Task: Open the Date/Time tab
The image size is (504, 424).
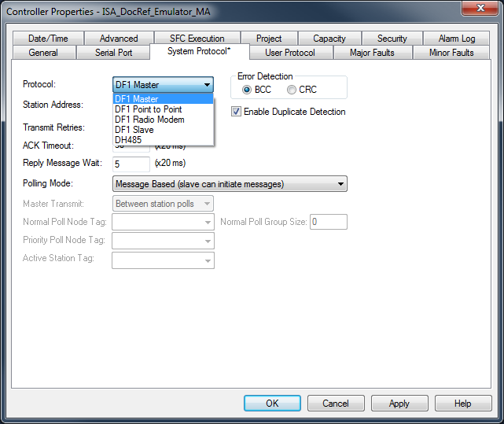Action: pos(48,39)
